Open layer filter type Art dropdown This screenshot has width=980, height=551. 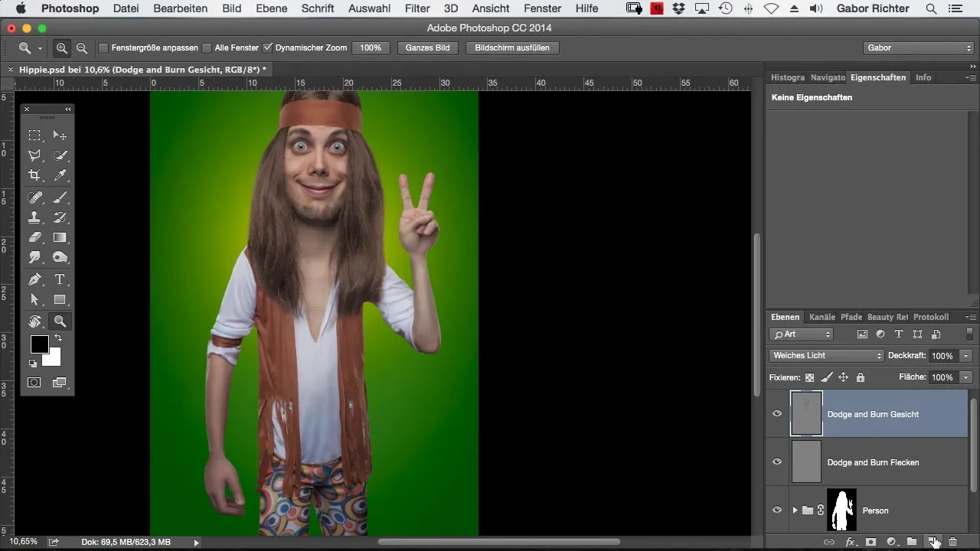click(x=801, y=334)
